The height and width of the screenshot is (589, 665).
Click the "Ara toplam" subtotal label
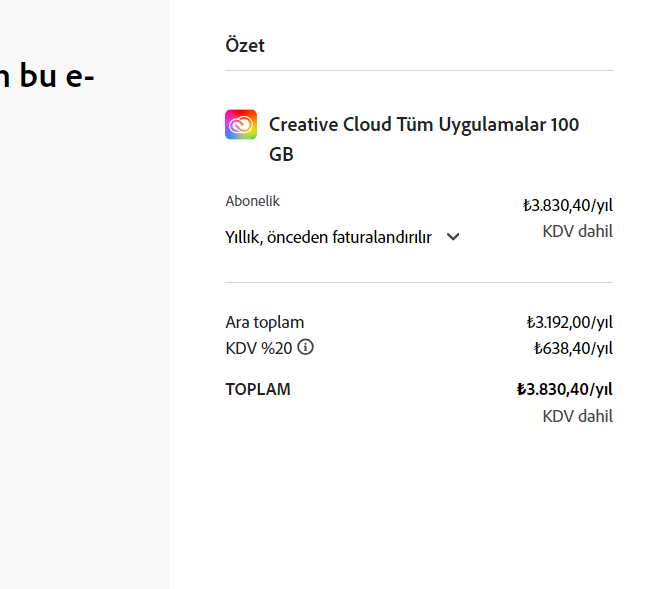click(x=265, y=323)
